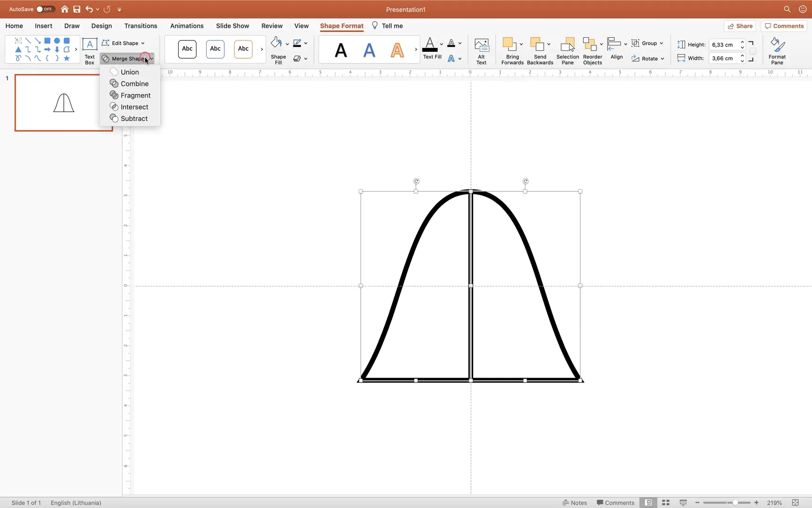This screenshot has height=508, width=812.
Task: Switch to the Home tab
Action: [14, 26]
